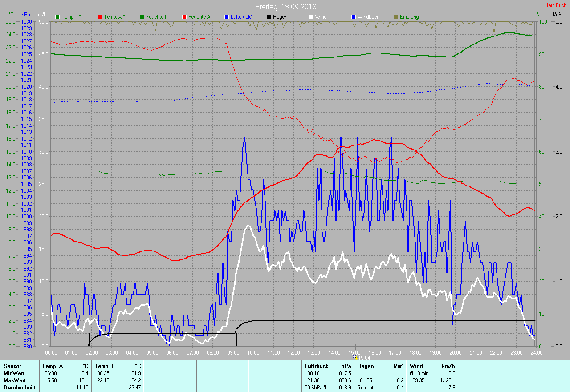The width and height of the screenshot is (570, 392).
Task: Click the black Regen legend square
Action: point(269,17)
